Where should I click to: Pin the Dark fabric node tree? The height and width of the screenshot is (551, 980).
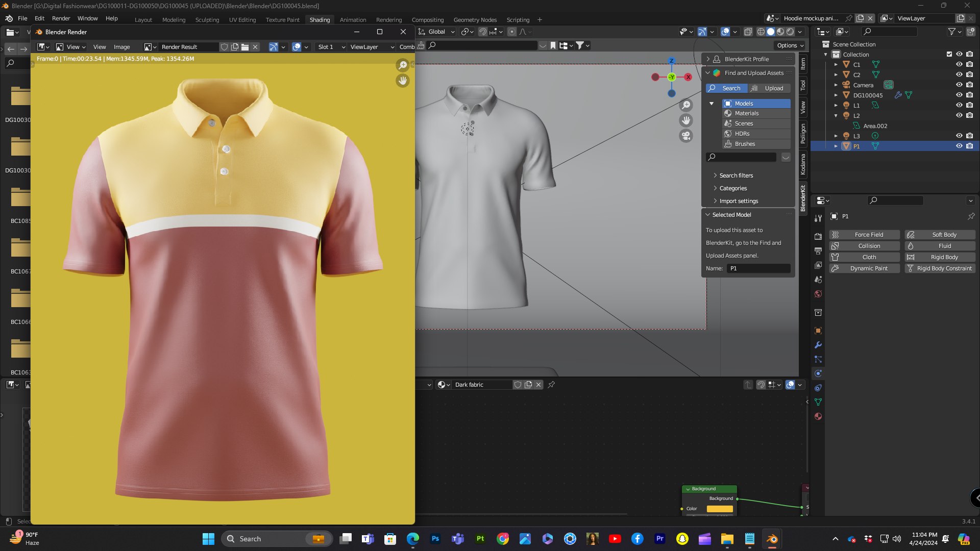coord(551,385)
